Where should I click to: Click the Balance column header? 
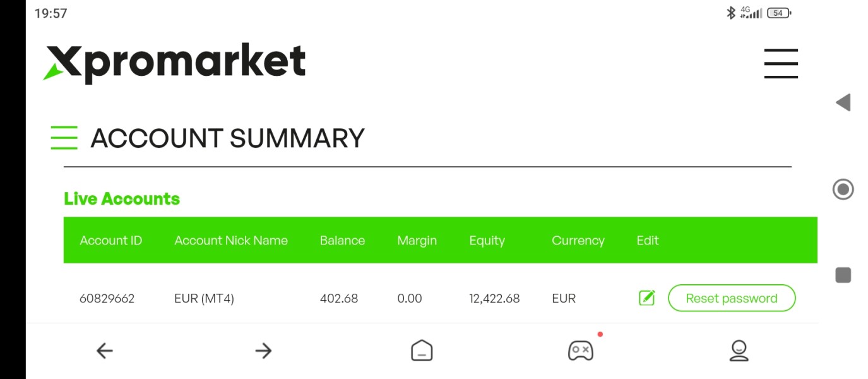pyautogui.click(x=342, y=241)
